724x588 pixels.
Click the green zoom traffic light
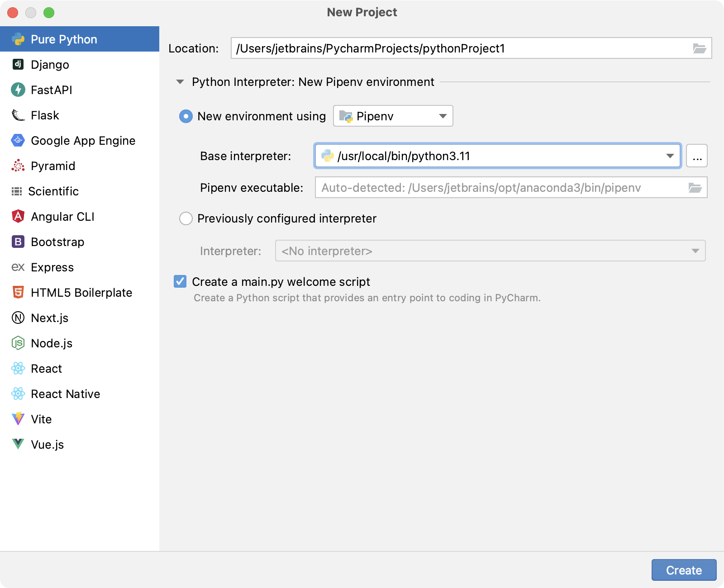point(49,13)
